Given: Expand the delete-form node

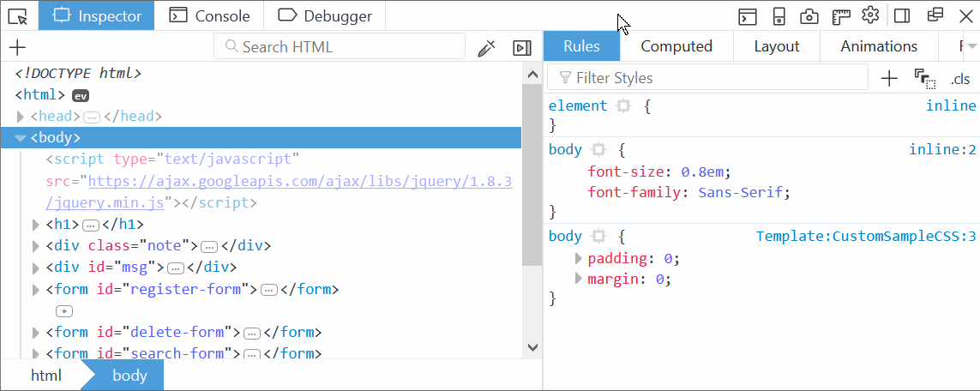Looking at the screenshot, I should 36,333.
